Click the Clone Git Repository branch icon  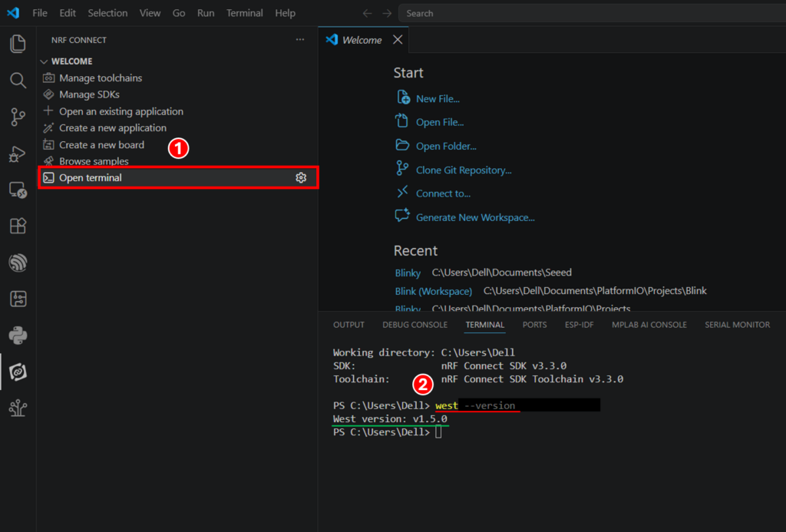402,168
